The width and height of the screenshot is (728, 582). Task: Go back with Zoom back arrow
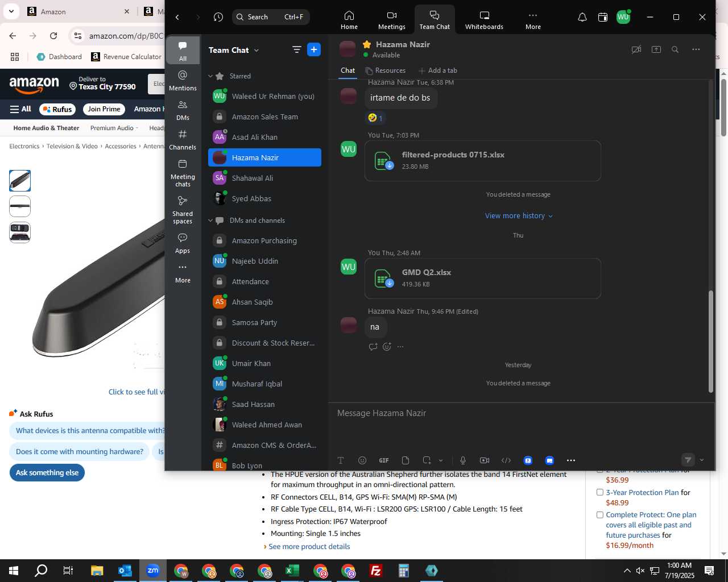(x=177, y=17)
